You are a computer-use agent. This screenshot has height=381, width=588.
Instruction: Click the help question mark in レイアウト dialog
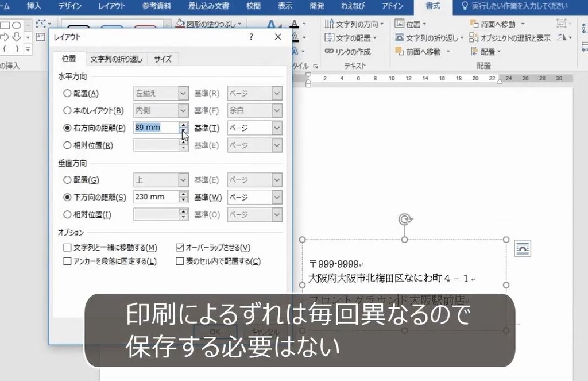252,36
